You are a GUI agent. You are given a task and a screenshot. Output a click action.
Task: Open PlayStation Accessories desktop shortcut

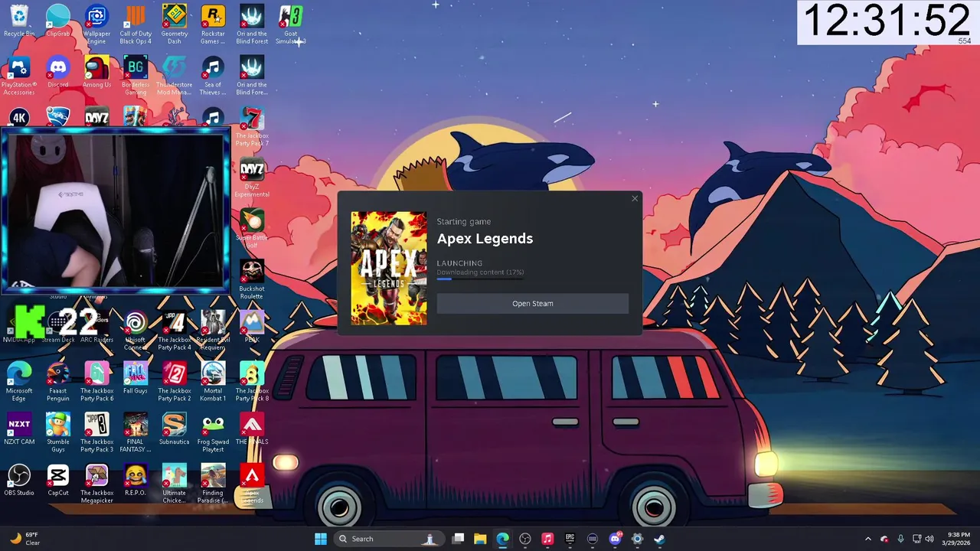[x=19, y=76]
